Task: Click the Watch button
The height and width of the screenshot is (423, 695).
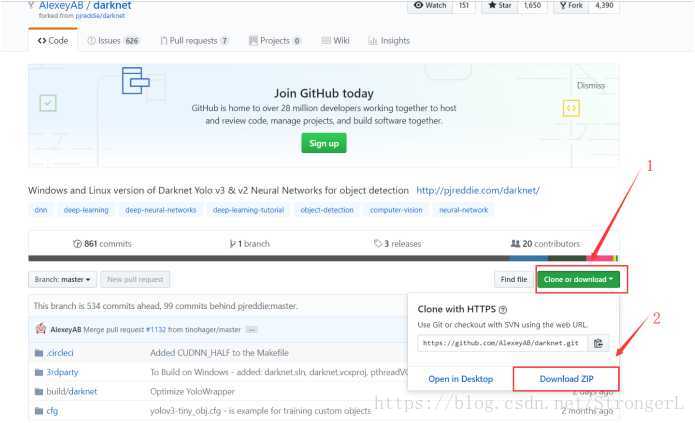Action: [x=430, y=6]
